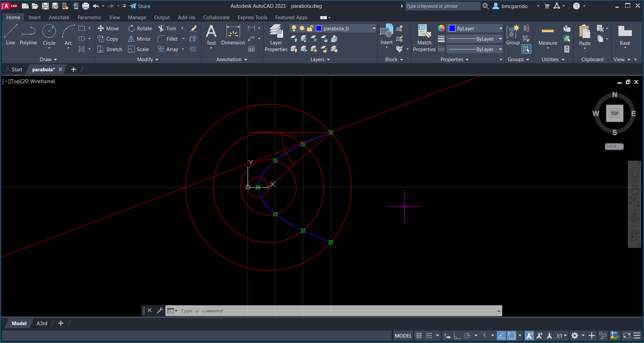
Task: Click the Erase tool icon
Action: [193, 29]
